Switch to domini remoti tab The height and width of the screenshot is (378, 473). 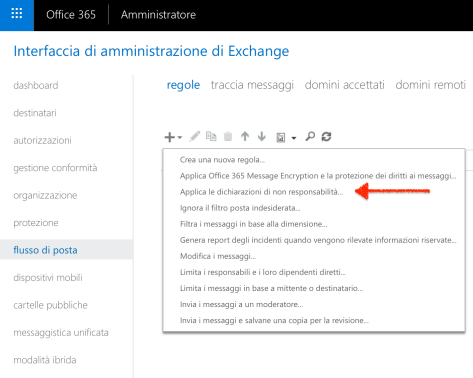[x=431, y=85]
